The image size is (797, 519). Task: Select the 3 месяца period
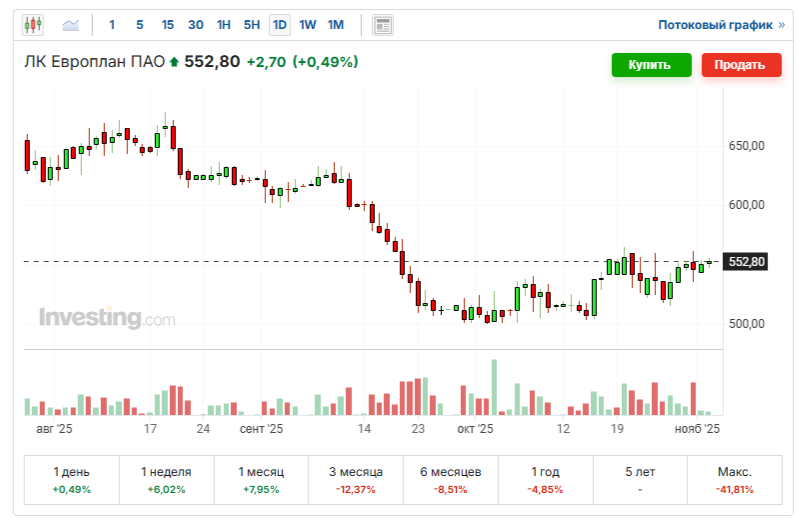click(356, 480)
